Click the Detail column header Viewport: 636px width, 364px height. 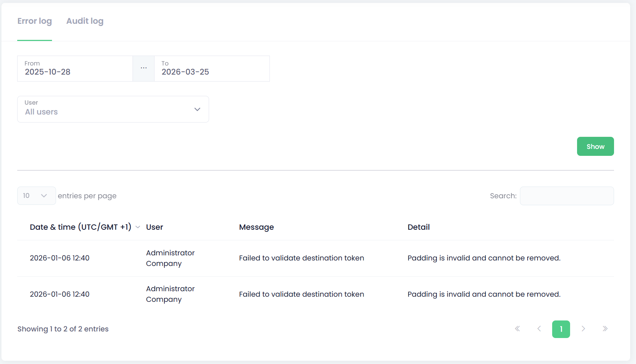[419, 227]
